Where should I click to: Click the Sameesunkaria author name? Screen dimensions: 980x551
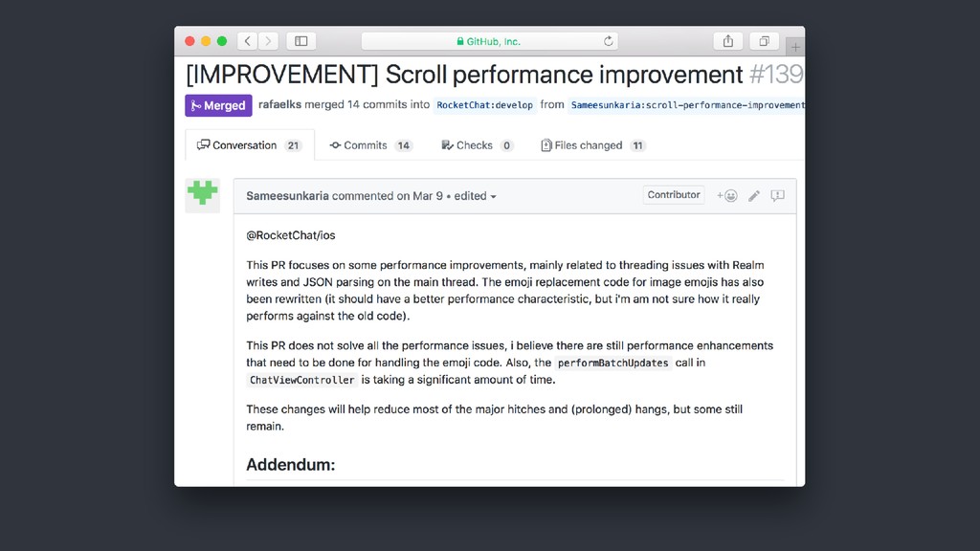coord(287,196)
